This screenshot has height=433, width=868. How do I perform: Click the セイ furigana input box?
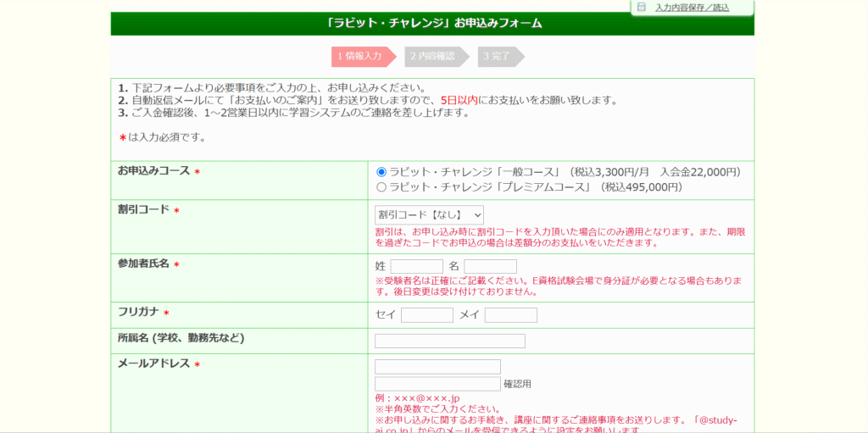pyautogui.click(x=426, y=315)
